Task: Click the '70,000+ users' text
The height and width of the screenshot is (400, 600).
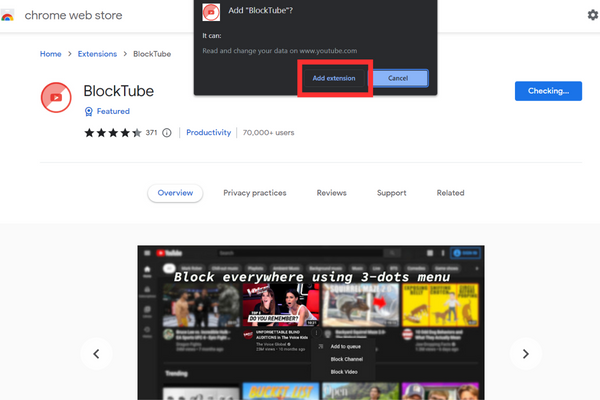Action: [x=268, y=133]
